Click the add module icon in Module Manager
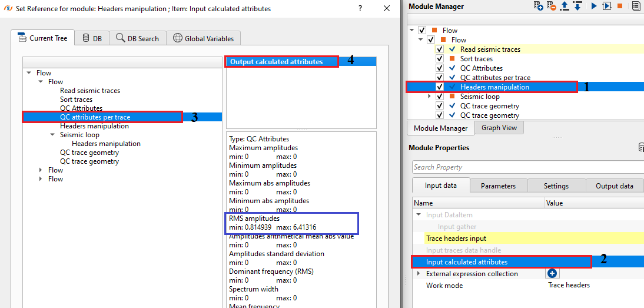 click(x=538, y=6)
